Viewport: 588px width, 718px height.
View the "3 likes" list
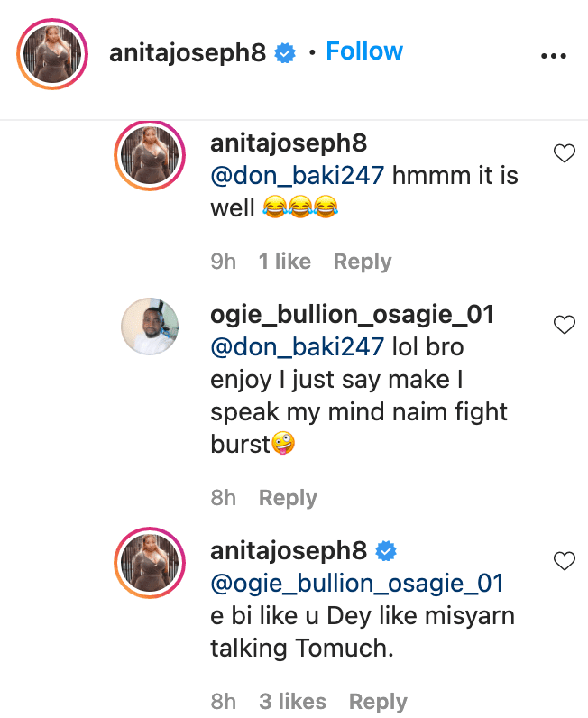pos(292,702)
